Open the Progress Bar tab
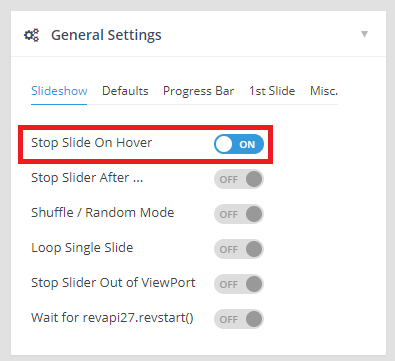The width and height of the screenshot is (395, 361). 198,91
